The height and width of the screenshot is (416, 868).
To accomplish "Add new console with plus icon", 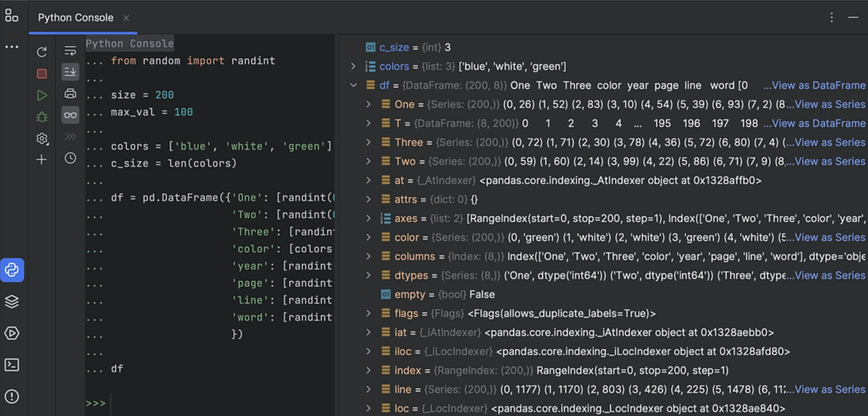I will [x=41, y=160].
